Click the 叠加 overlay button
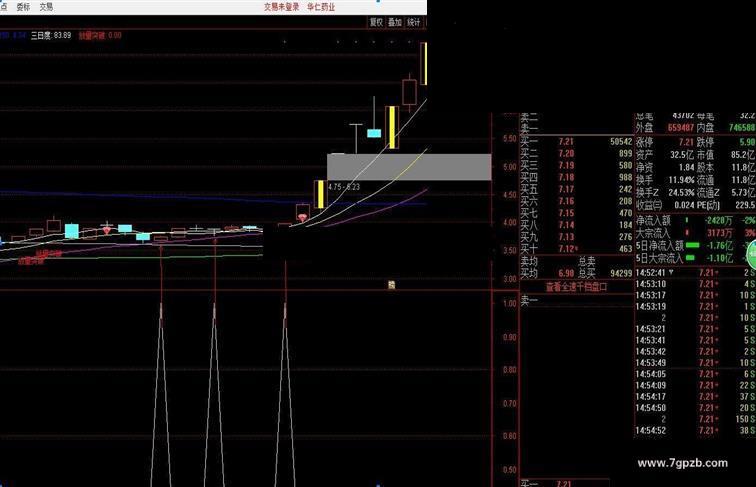 395,22
